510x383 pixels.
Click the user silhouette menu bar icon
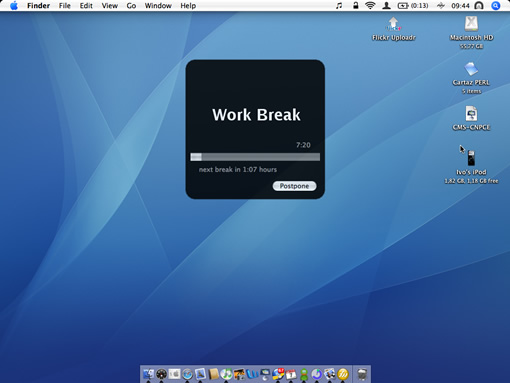pos(386,5)
